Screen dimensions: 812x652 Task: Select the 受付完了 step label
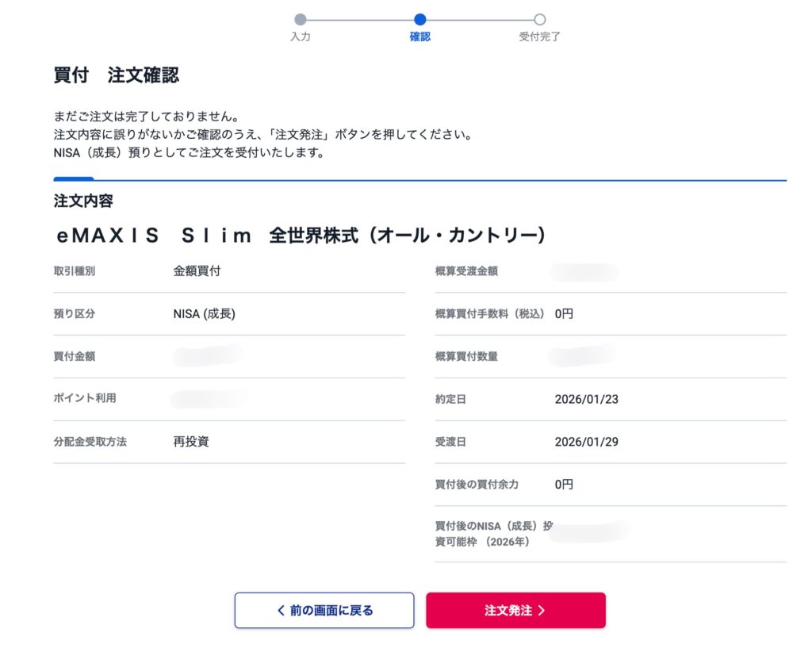(x=539, y=36)
